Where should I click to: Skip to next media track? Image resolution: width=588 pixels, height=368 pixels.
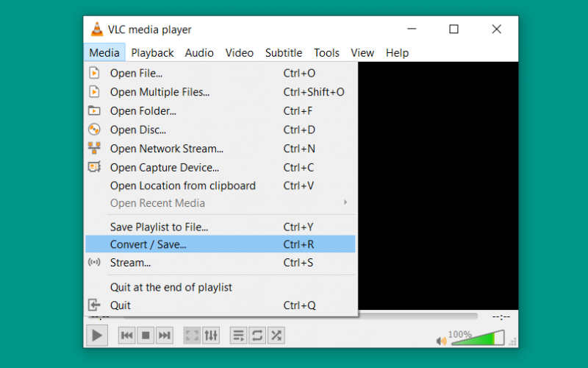click(164, 336)
